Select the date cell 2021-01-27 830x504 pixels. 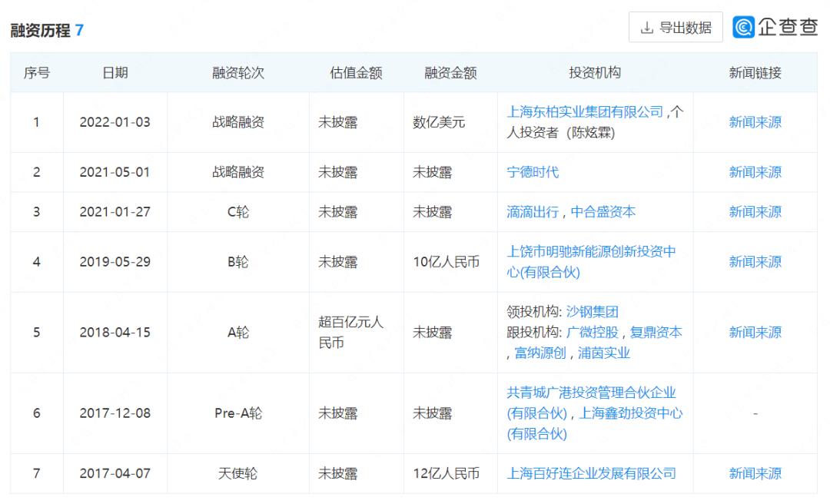[x=115, y=212]
